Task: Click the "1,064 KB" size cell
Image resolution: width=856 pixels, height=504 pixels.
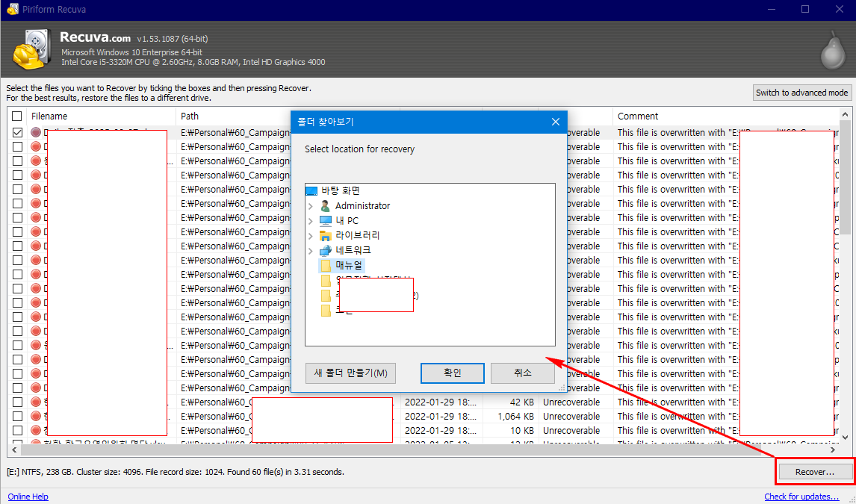Action: (516, 416)
